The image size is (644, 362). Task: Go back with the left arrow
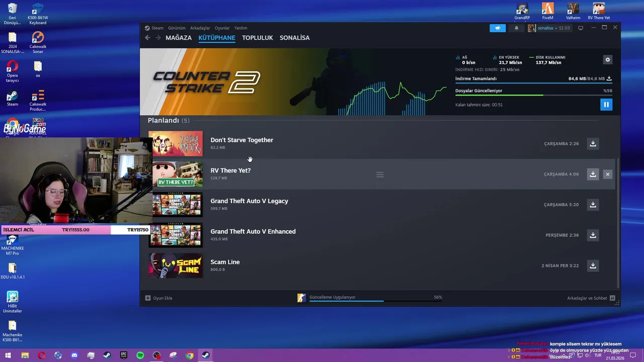click(x=147, y=38)
